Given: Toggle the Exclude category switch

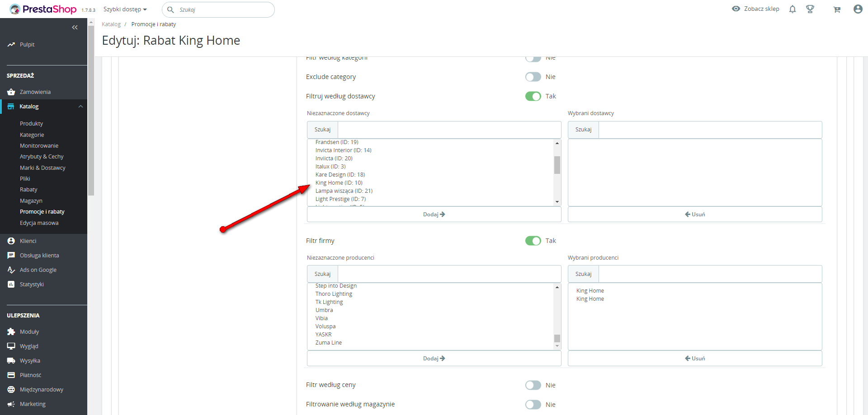Looking at the screenshot, I should click(x=533, y=77).
